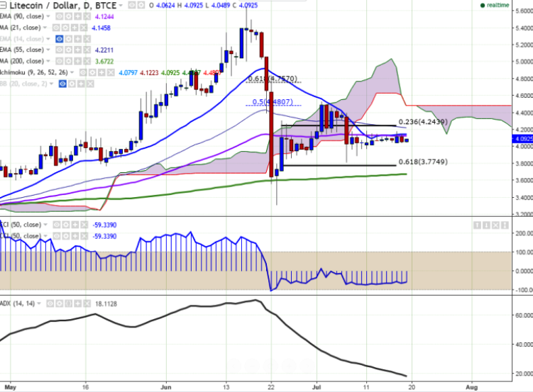Select the 0.236(4.2439) Fibonacci level label
The width and height of the screenshot is (533, 392).
423,122
